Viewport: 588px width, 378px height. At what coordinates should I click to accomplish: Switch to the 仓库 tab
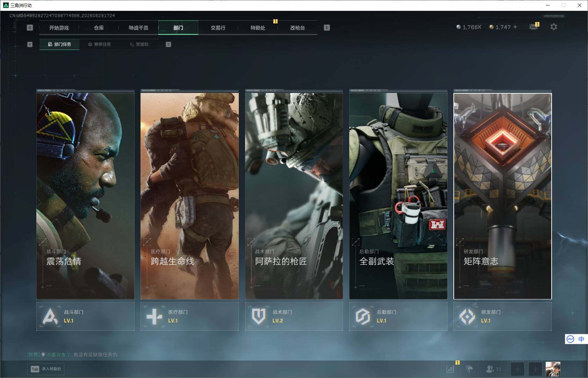click(x=99, y=28)
